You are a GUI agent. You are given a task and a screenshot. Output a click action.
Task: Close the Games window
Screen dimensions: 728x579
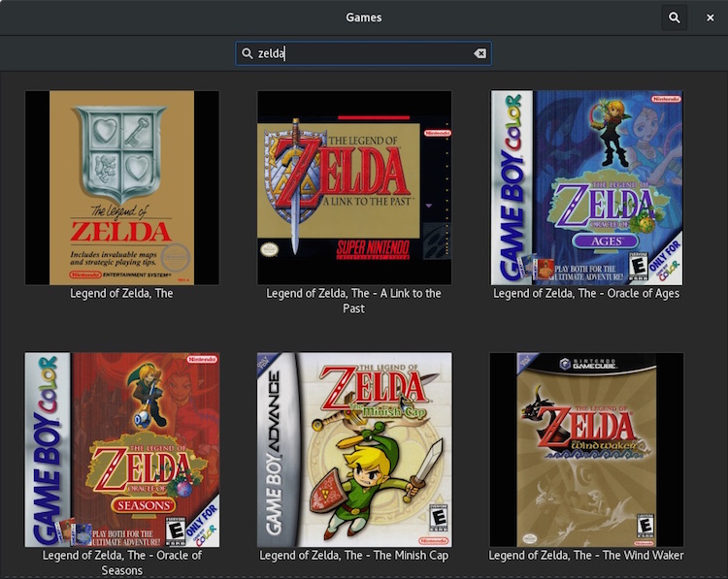pyautogui.click(x=710, y=17)
